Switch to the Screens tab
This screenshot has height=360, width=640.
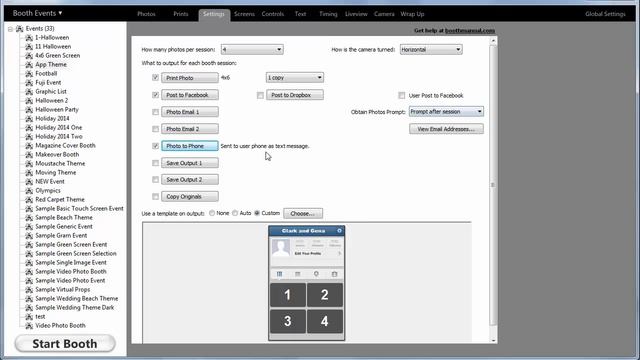click(244, 14)
